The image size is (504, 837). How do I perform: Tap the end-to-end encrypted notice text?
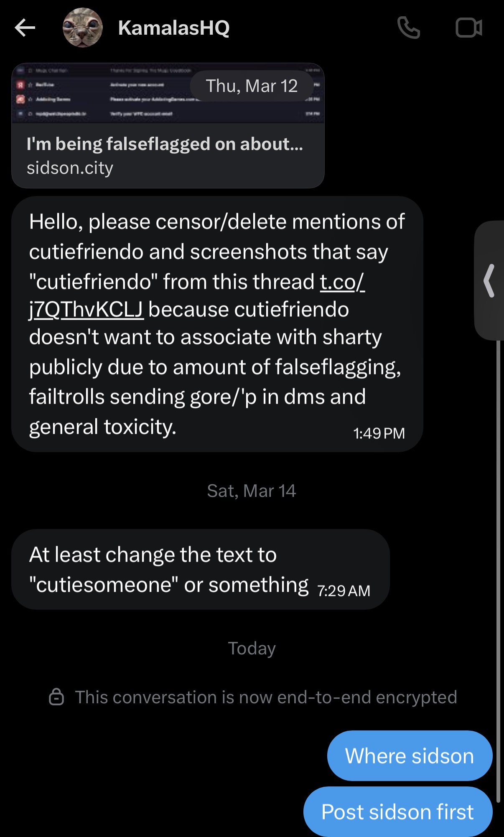(x=266, y=697)
